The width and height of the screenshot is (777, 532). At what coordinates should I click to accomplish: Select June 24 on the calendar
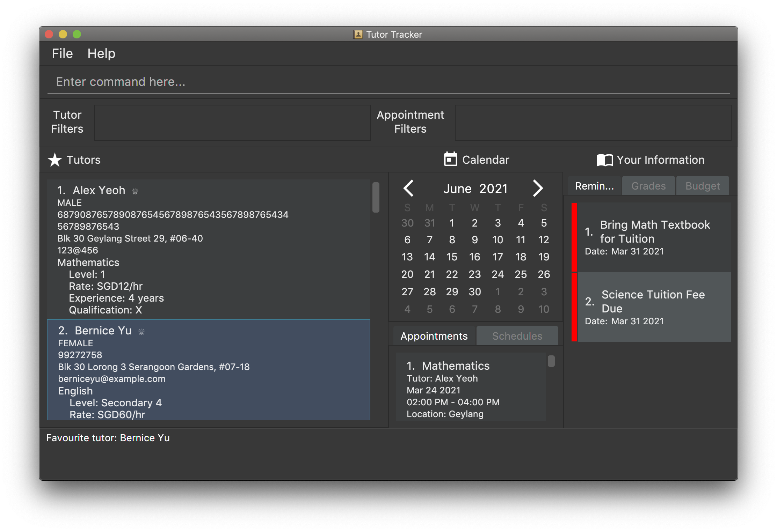(498, 274)
